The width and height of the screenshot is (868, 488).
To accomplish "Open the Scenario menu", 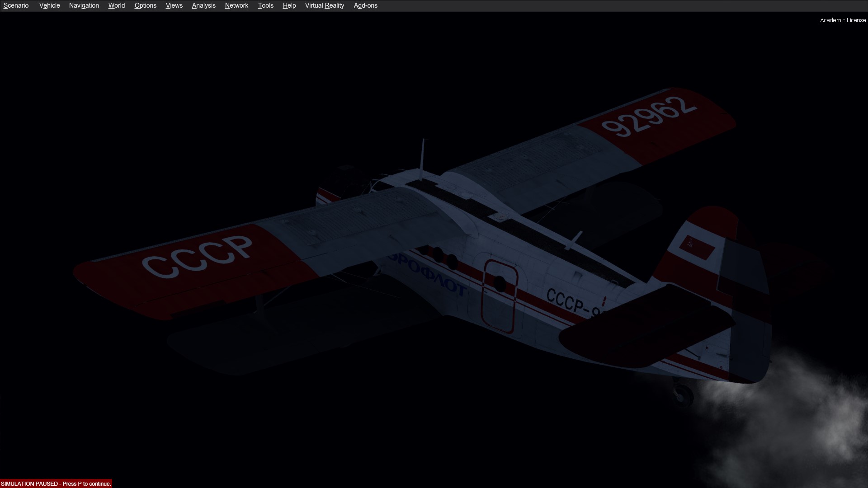I will tap(16, 5).
